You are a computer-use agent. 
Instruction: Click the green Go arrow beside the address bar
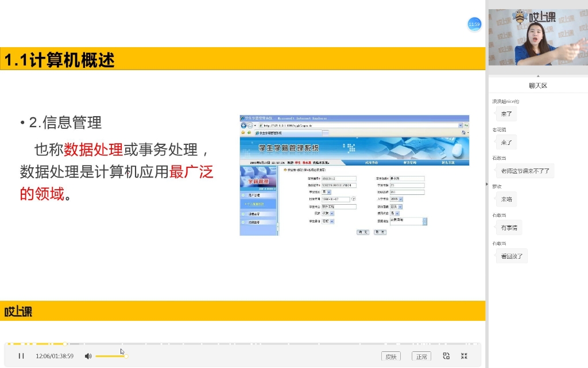[465, 125]
